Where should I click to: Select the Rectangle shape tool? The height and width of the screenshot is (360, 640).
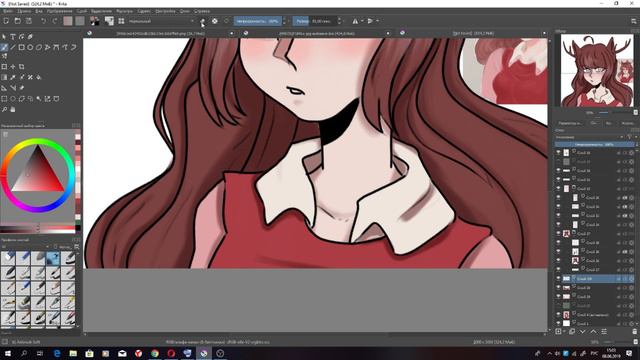pyautogui.click(x=21, y=47)
